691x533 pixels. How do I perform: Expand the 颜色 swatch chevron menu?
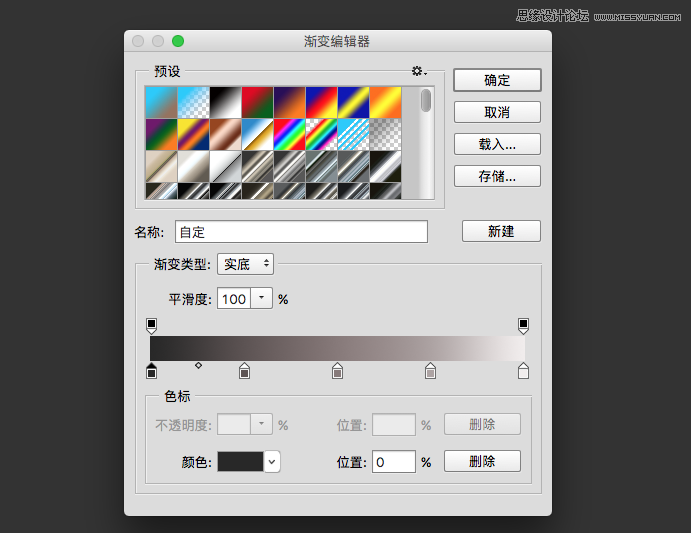click(272, 462)
